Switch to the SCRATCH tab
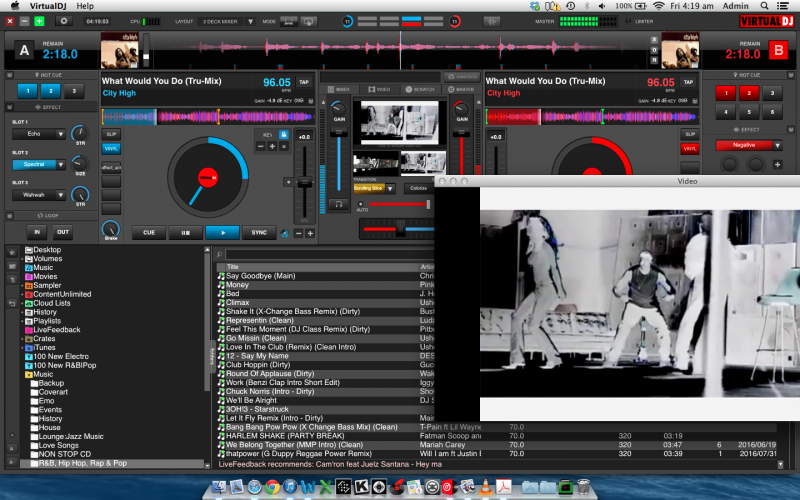Image resolution: width=800 pixels, height=500 pixels. coord(419,89)
